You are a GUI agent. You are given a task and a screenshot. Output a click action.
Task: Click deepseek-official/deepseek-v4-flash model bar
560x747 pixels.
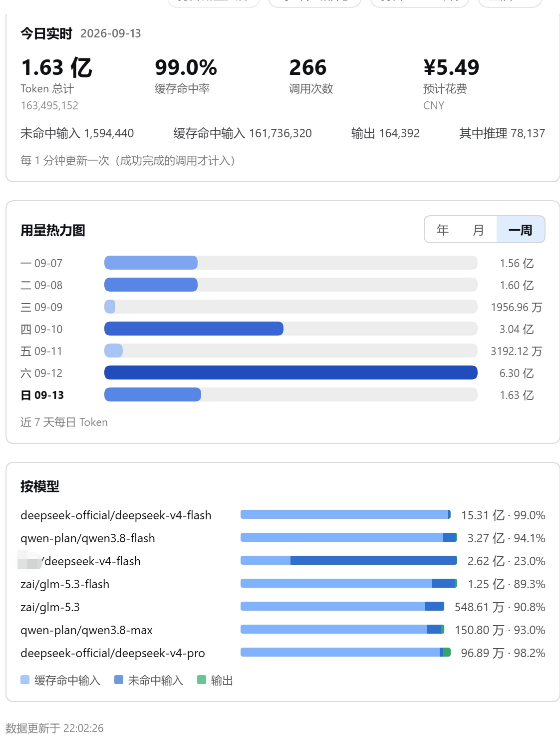[x=345, y=514]
